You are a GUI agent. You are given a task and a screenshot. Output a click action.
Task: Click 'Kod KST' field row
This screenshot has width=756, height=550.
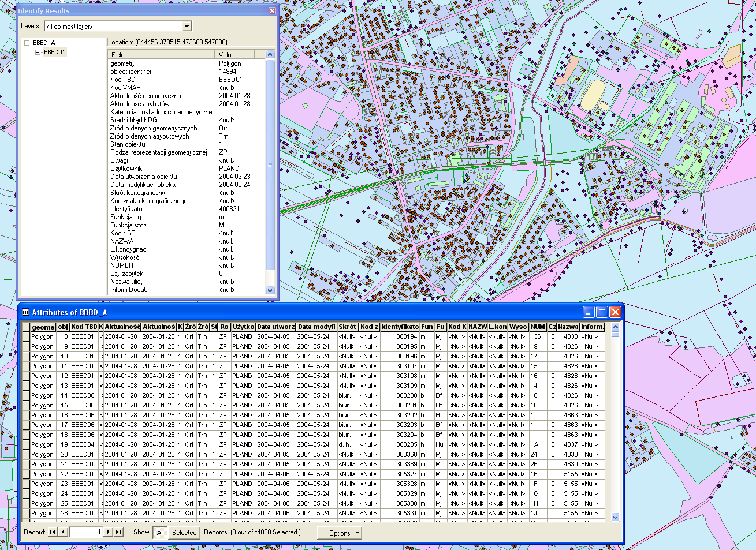[122, 233]
